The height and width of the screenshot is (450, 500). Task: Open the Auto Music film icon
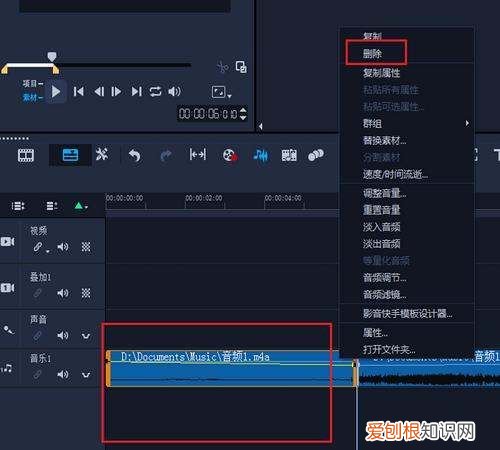click(289, 155)
